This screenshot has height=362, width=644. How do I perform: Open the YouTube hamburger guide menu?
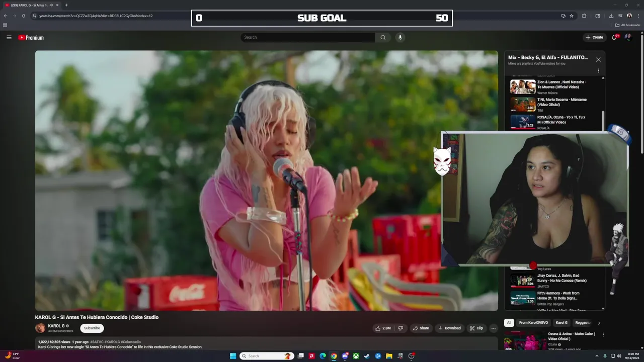pos(9,37)
